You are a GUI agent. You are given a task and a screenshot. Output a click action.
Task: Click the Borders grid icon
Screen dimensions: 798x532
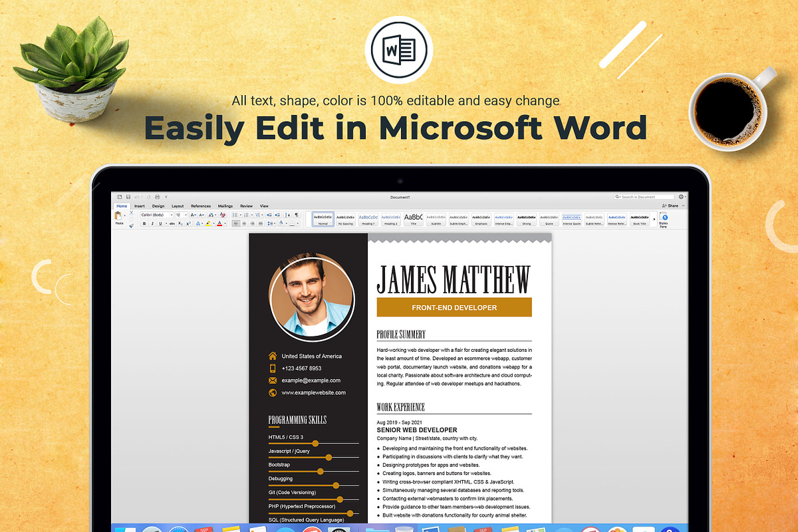coord(292,223)
